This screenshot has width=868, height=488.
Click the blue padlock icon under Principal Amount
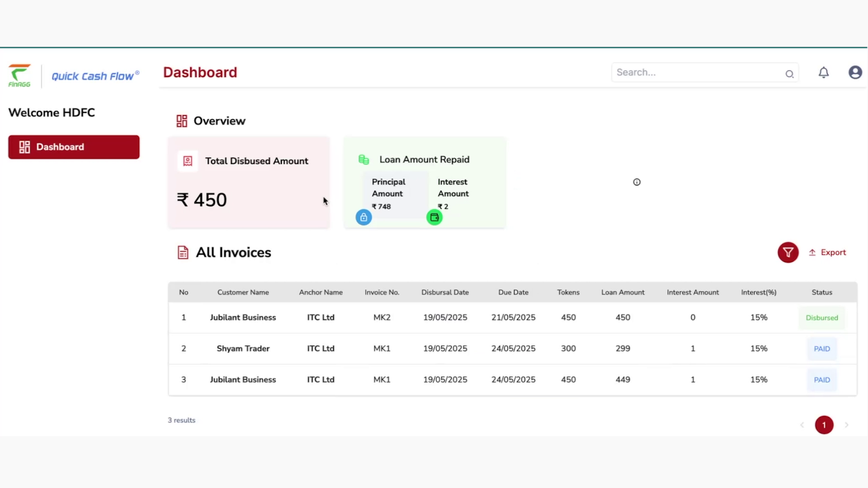tap(363, 217)
